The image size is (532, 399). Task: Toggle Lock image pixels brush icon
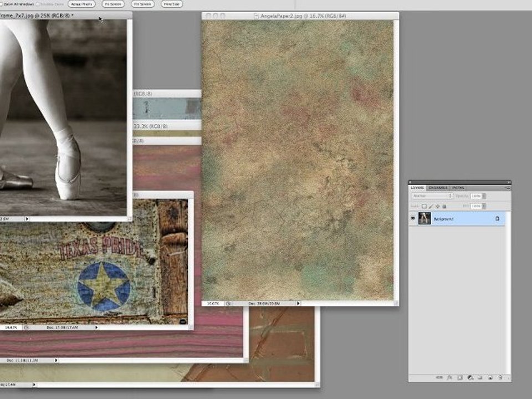click(x=431, y=206)
